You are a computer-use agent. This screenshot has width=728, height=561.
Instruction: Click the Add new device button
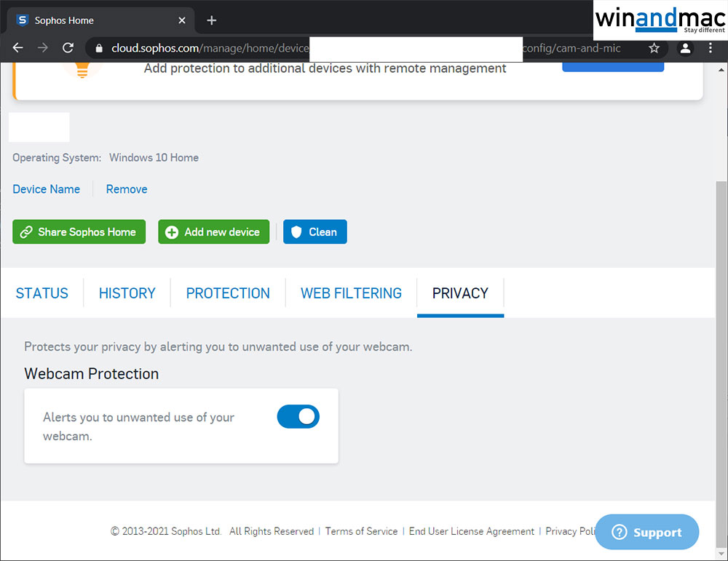214,232
